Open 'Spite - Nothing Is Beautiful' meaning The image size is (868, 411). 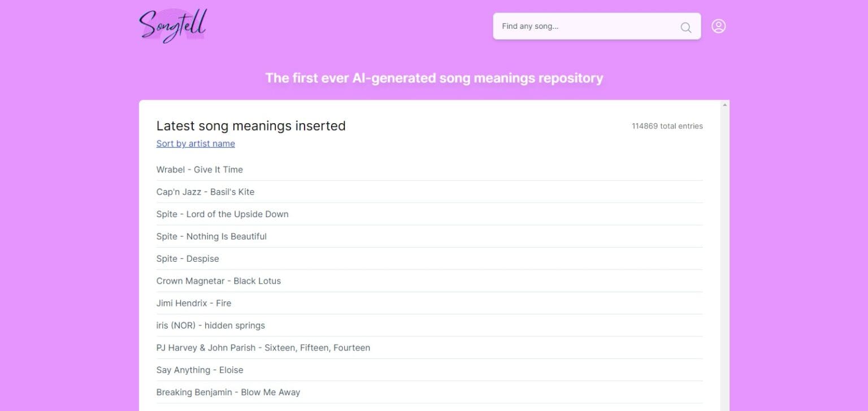(211, 236)
